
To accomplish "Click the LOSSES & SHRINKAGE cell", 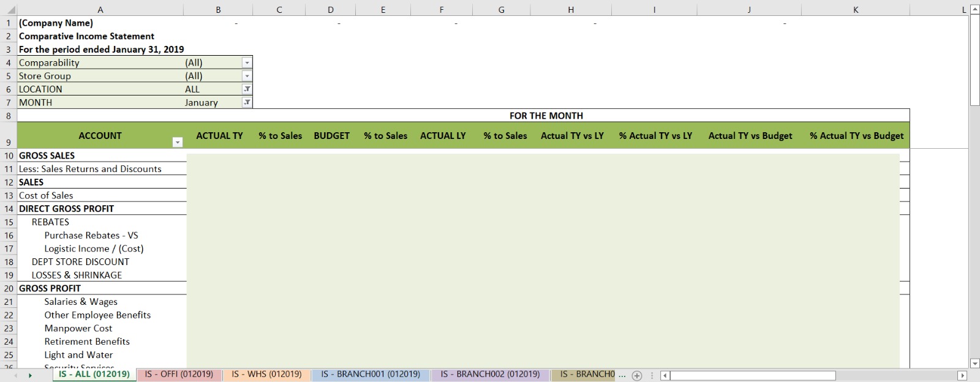I will click(77, 275).
